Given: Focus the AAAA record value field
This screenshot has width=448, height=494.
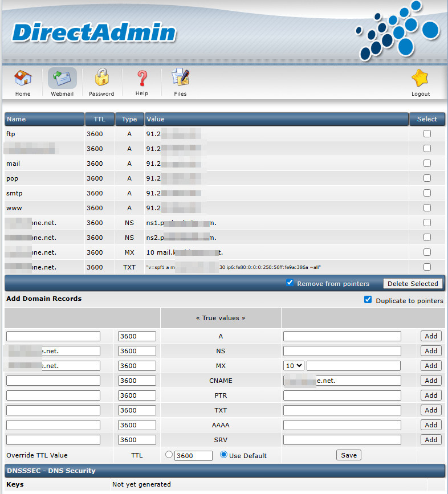Looking at the screenshot, I should coord(342,425).
